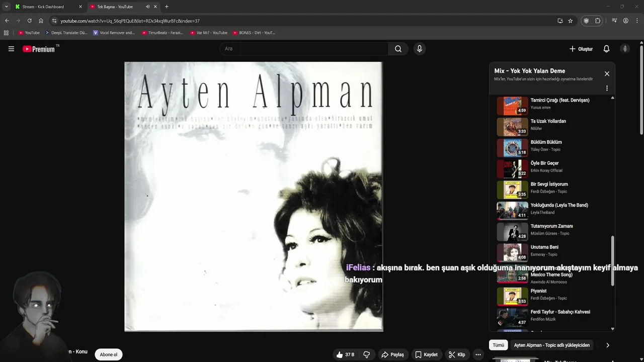The height and width of the screenshot is (362, 644).
Task: Click the Ayten Alpman album cover video
Action: 254,197
